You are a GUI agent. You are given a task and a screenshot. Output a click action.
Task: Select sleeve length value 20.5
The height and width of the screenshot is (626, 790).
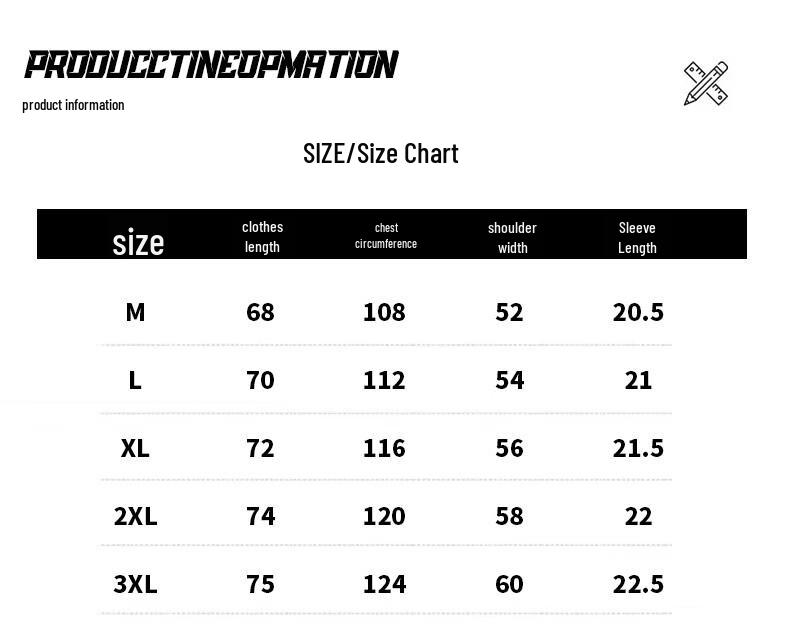coord(638,312)
